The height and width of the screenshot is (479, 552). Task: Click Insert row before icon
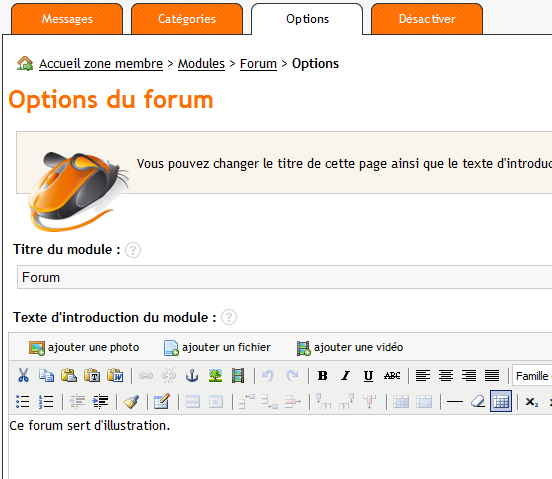247,402
